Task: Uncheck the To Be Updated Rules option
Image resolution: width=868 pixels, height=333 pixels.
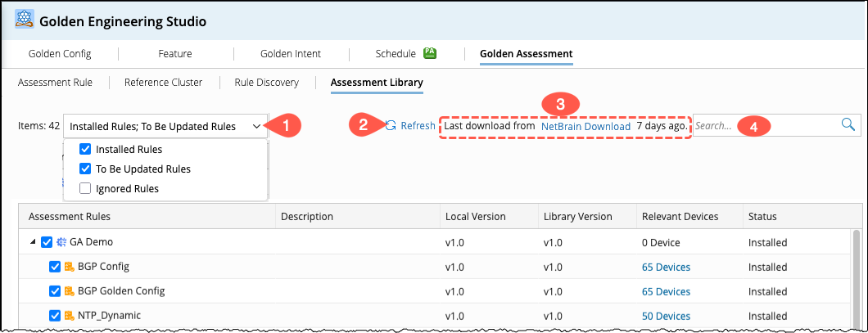Action: pyautogui.click(x=85, y=169)
